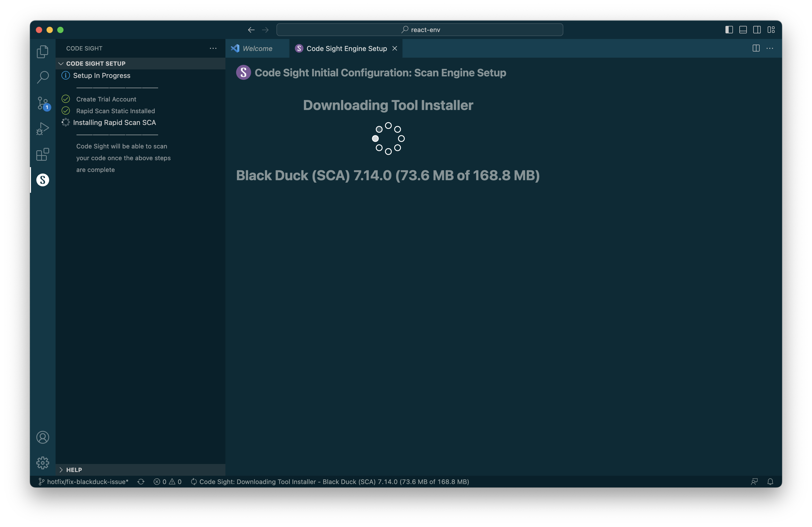Expand the HELP section at bottom

61,470
